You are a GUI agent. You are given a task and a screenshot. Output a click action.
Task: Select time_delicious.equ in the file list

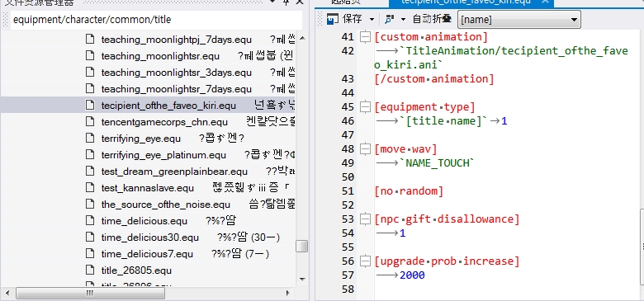tap(144, 221)
